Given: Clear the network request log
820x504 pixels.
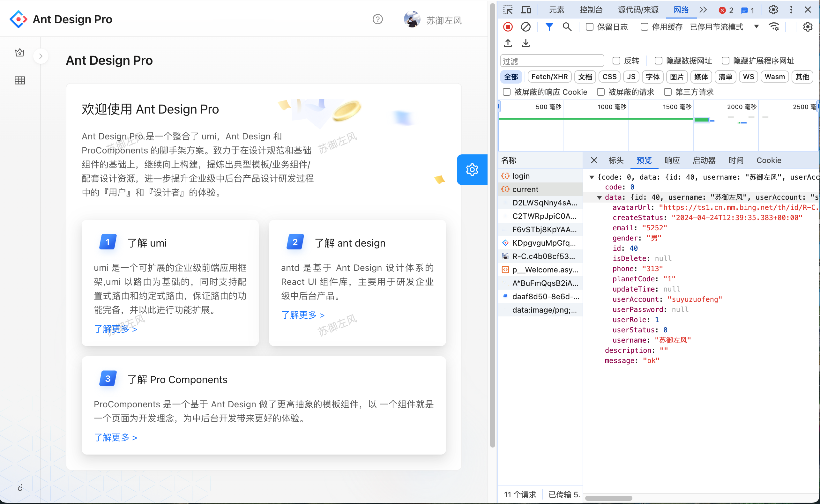Looking at the screenshot, I should coord(526,27).
